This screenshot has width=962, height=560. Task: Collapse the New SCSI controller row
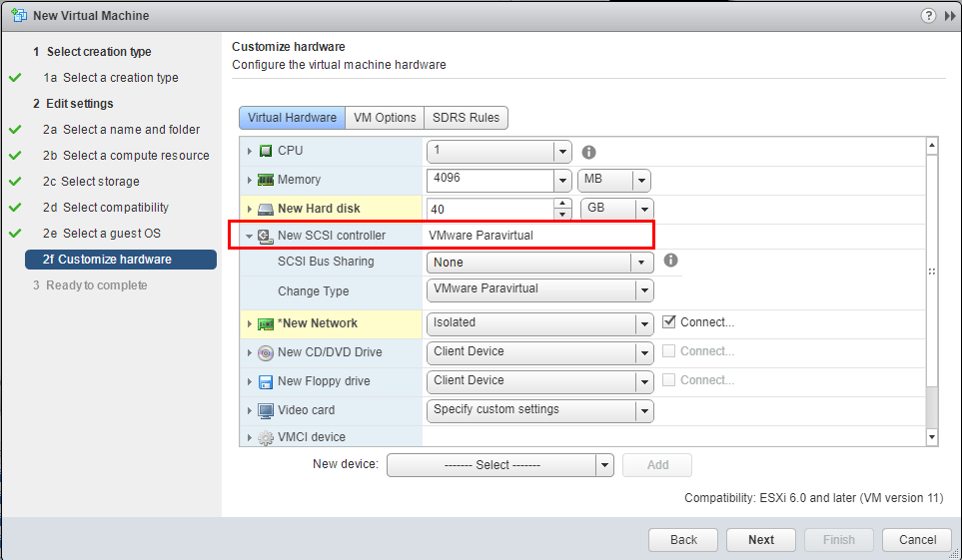[249, 236]
